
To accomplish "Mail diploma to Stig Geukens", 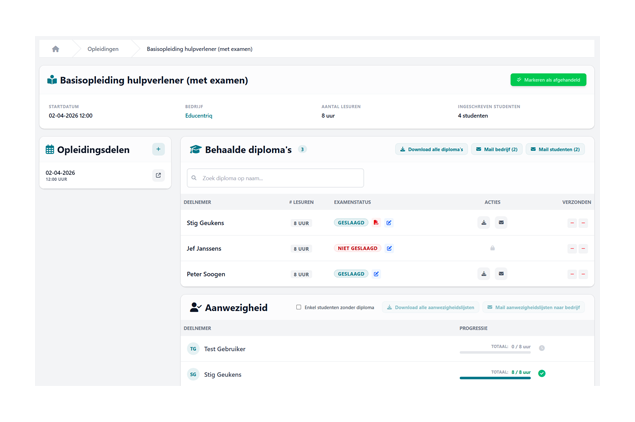I will 501,223.
